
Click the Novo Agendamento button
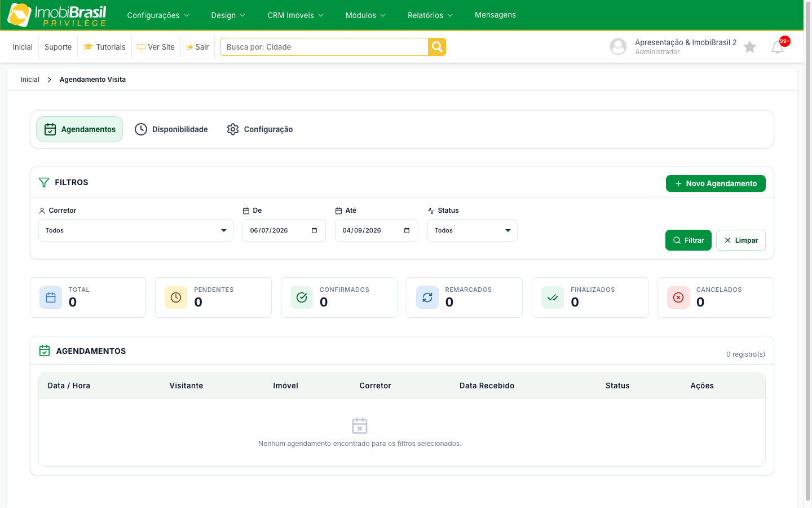(x=716, y=183)
